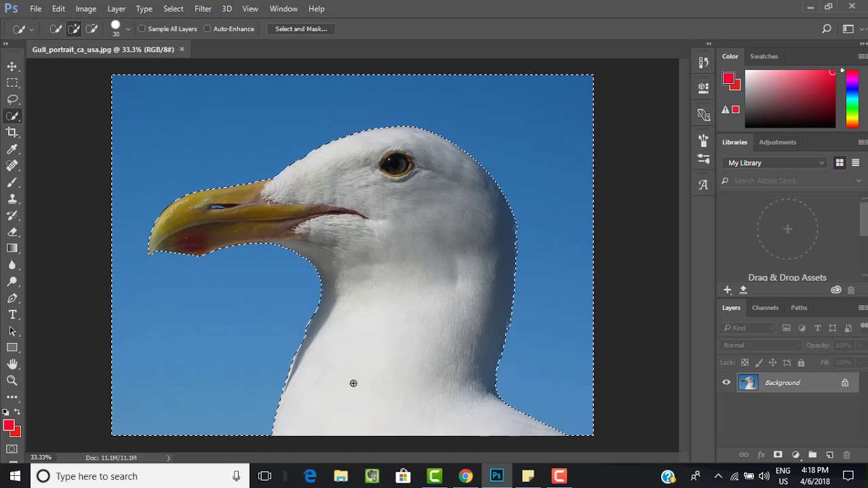Switch Libraries panel to list view
This screenshot has height=488, width=868.
click(x=856, y=163)
